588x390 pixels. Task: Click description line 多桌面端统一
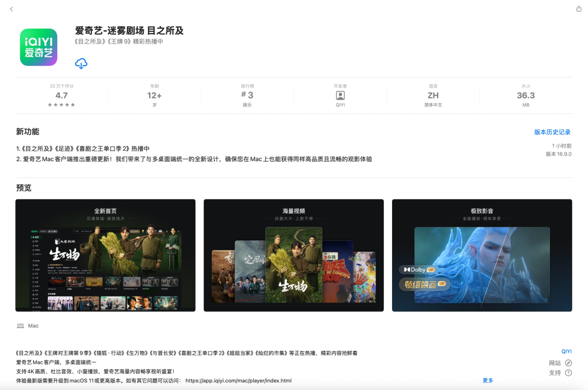coord(56,362)
